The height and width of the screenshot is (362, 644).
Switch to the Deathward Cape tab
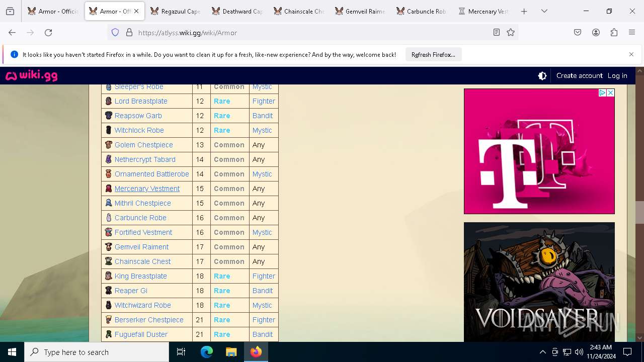pyautogui.click(x=236, y=11)
